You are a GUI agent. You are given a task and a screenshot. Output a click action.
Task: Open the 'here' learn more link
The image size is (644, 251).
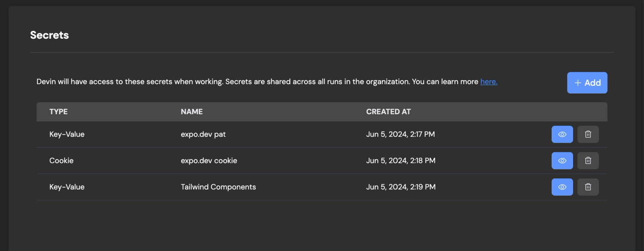pyautogui.click(x=489, y=81)
